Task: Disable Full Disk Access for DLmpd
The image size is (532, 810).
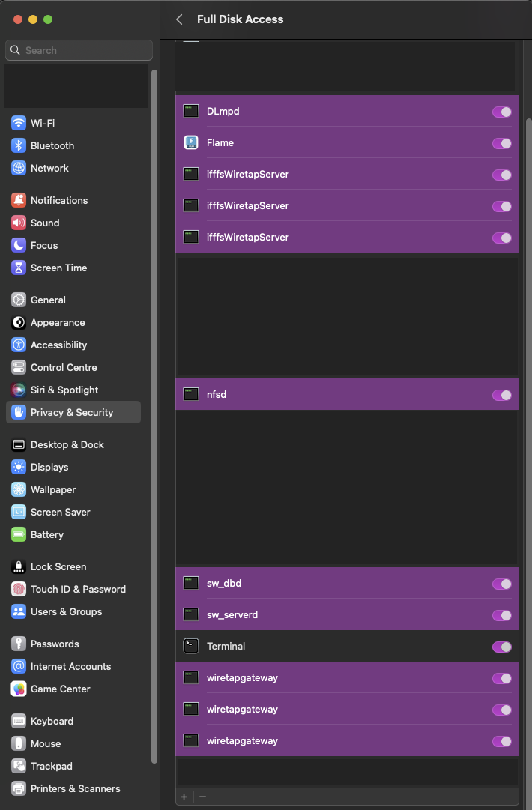Action: pos(502,111)
